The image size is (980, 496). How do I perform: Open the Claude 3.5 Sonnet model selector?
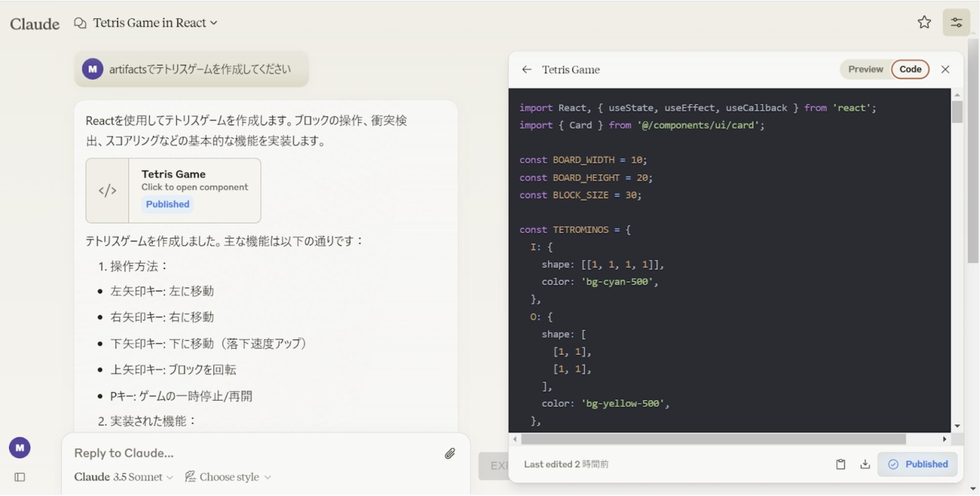123,477
